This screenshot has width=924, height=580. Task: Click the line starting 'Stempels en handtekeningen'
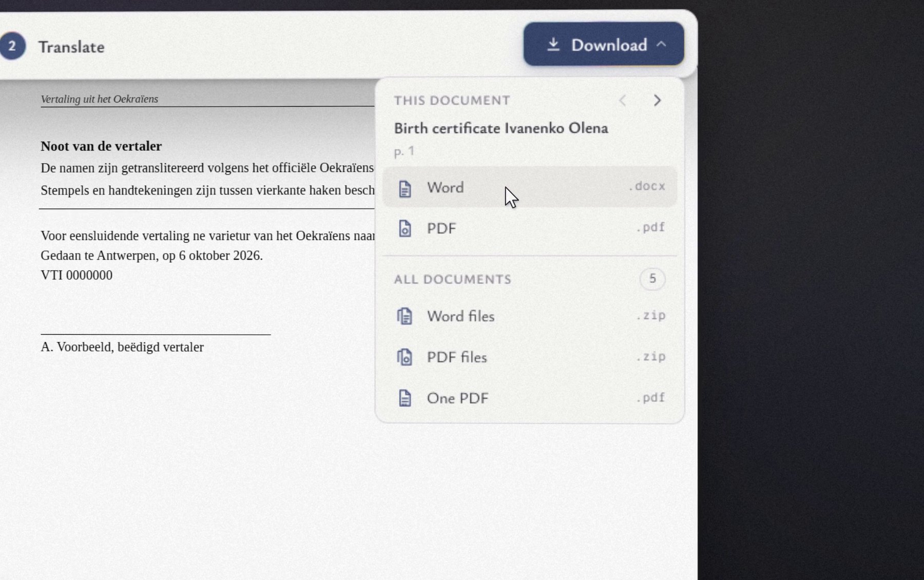pyautogui.click(x=208, y=190)
